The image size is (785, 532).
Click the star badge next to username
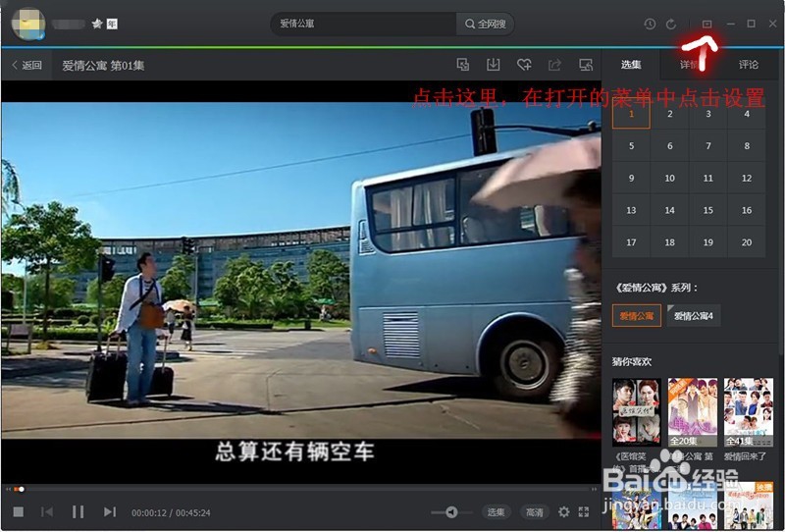pos(97,24)
